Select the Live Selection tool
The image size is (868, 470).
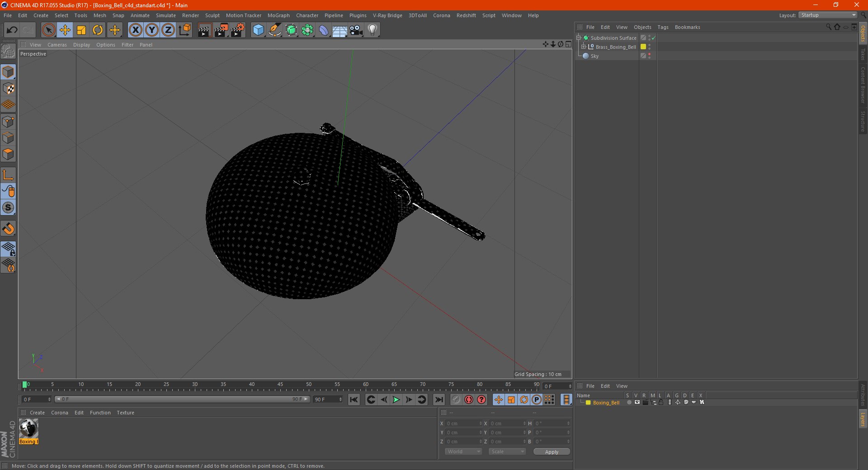tap(48, 30)
